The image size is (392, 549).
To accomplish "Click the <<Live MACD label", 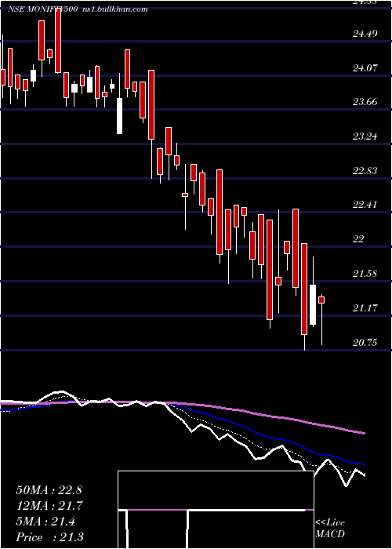I will pyautogui.click(x=330, y=529).
